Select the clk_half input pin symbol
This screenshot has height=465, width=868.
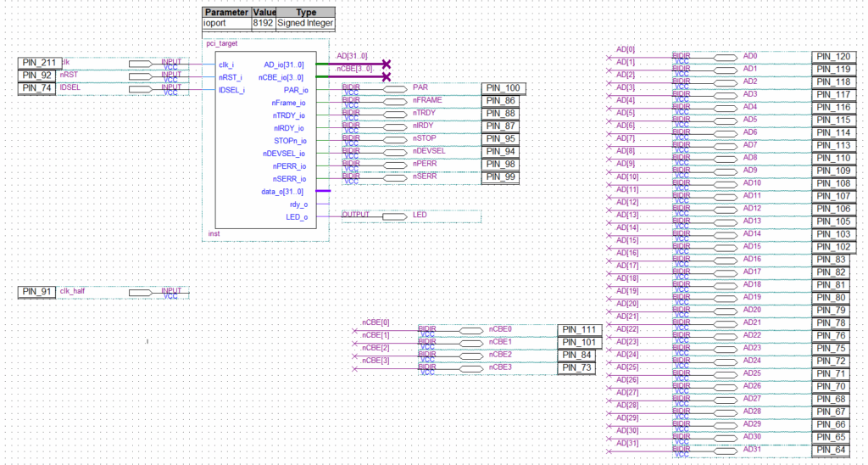point(141,293)
